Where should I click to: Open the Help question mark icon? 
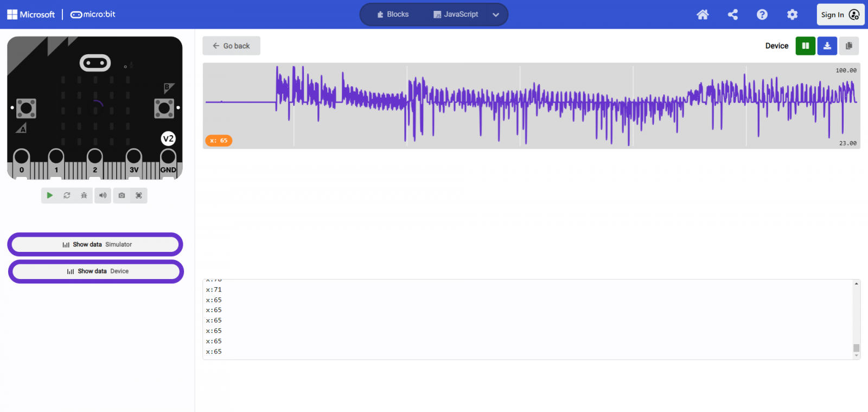[x=762, y=15]
